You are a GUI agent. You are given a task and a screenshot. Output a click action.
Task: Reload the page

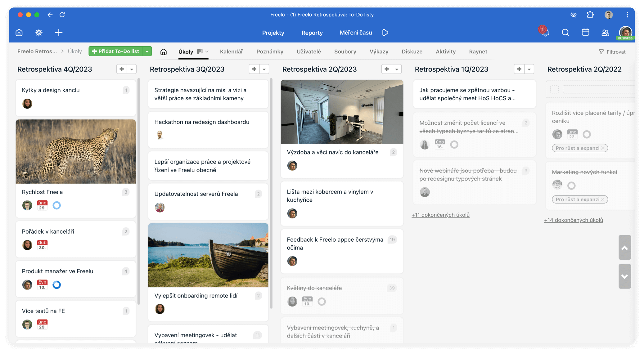tap(62, 15)
